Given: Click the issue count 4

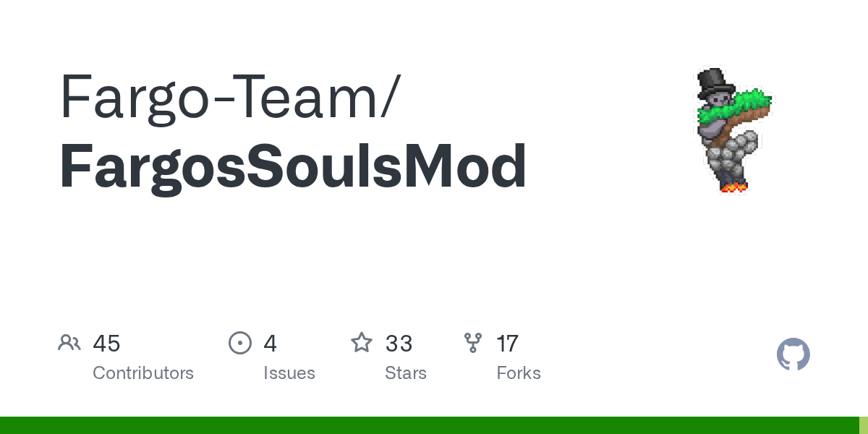Looking at the screenshot, I should [x=271, y=344].
